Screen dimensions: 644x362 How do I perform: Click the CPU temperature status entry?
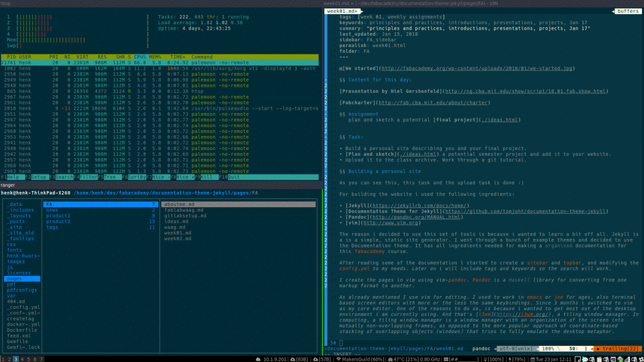pos(414,359)
